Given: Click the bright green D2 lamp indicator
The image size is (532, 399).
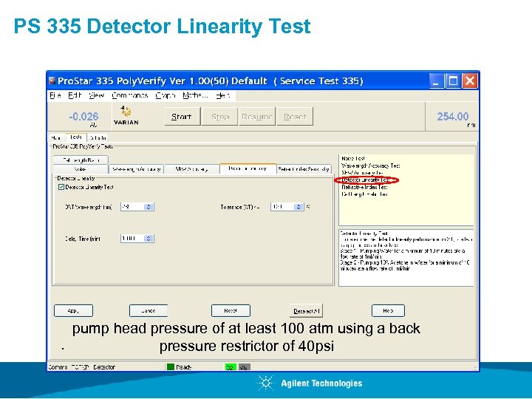Looking at the screenshot, I should click(231, 367).
